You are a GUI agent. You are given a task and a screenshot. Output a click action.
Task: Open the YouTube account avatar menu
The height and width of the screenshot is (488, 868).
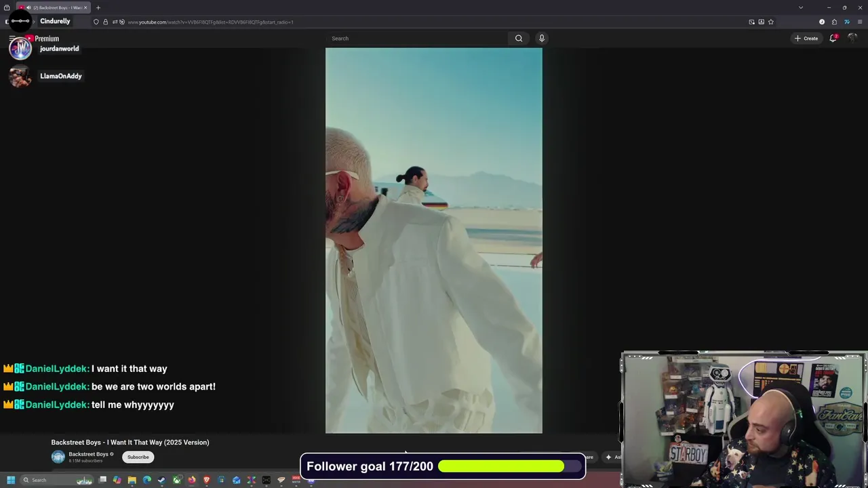point(852,39)
